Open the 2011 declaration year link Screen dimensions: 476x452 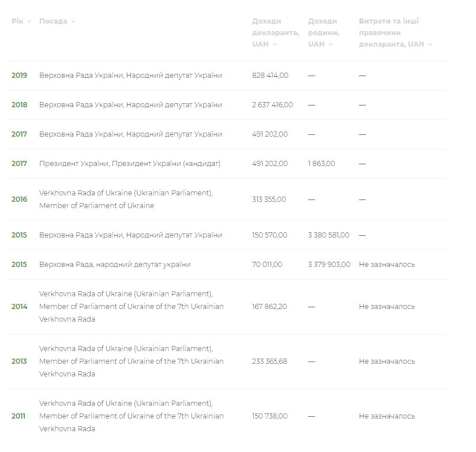point(19,416)
